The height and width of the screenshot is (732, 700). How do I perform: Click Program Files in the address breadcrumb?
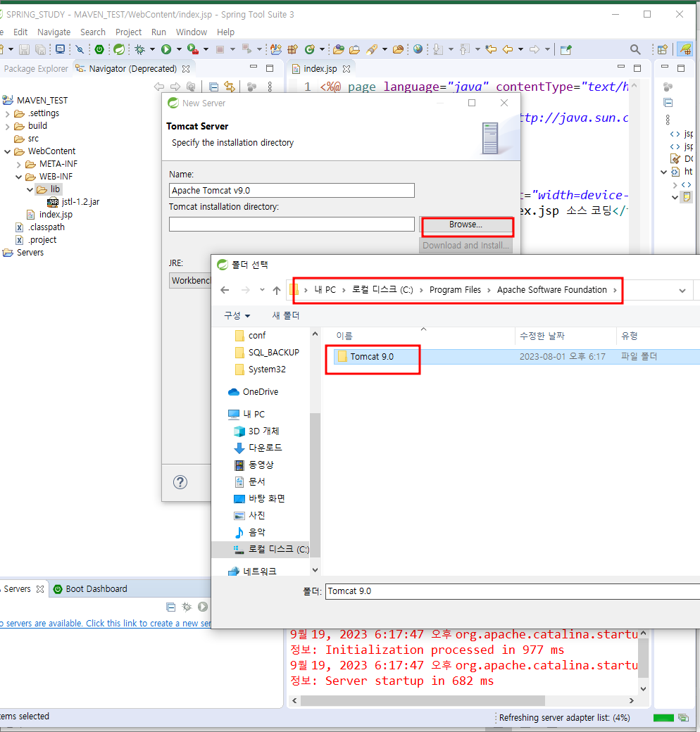click(x=456, y=290)
